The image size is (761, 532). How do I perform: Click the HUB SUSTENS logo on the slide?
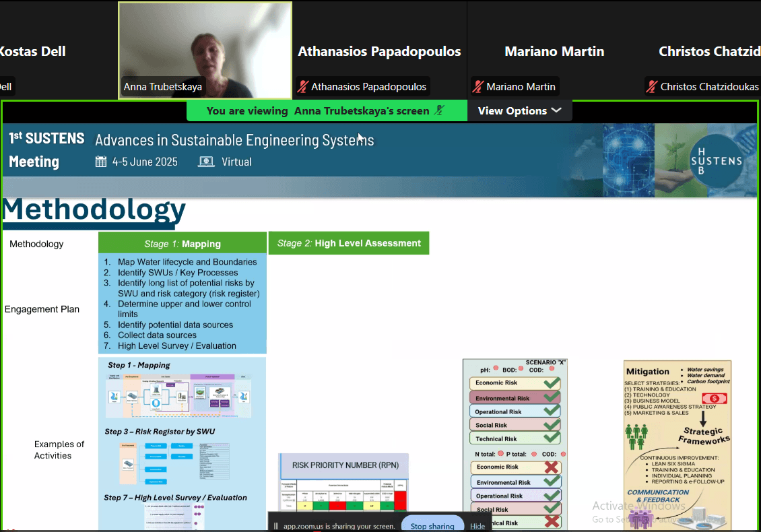(716, 161)
